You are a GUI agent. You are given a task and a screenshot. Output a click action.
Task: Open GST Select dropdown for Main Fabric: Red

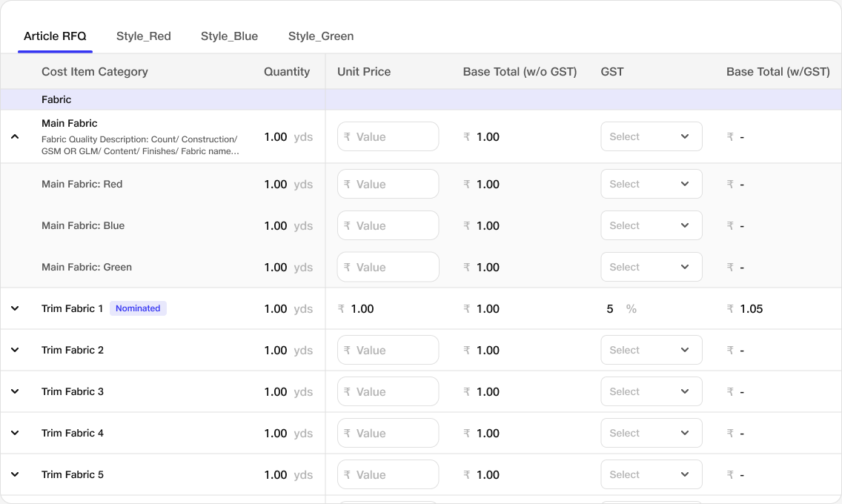(x=652, y=184)
